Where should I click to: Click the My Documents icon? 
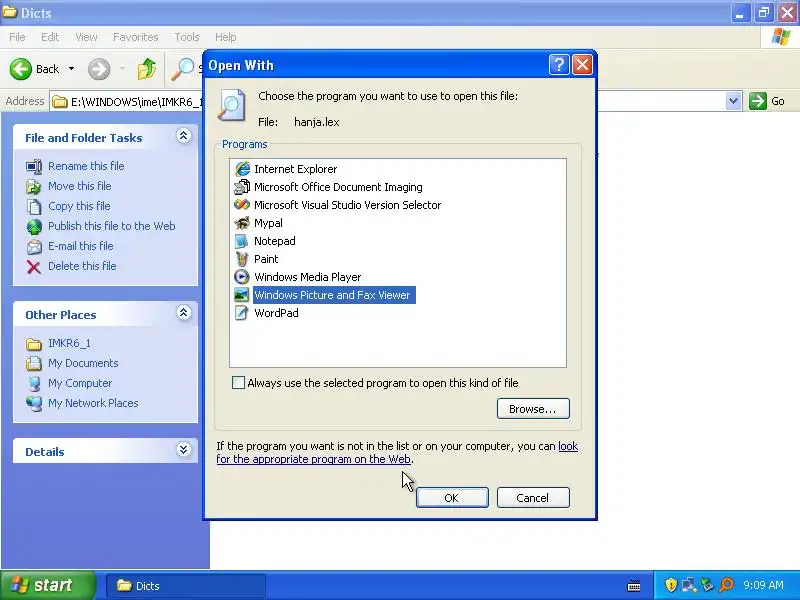coord(34,363)
